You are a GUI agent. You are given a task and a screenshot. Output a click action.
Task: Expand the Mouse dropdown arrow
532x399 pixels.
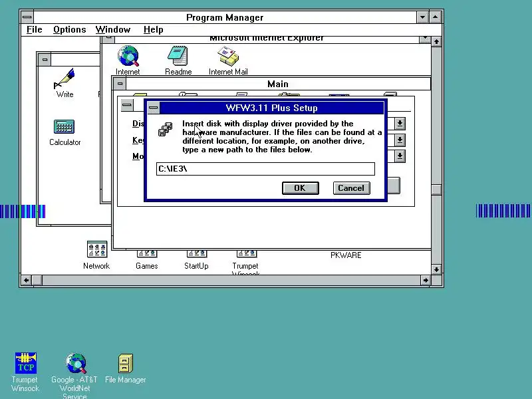400,156
